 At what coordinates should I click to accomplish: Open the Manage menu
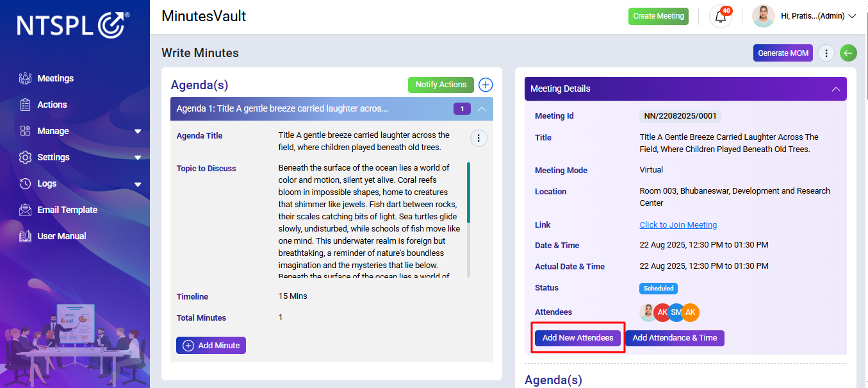pyautogui.click(x=53, y=131)
